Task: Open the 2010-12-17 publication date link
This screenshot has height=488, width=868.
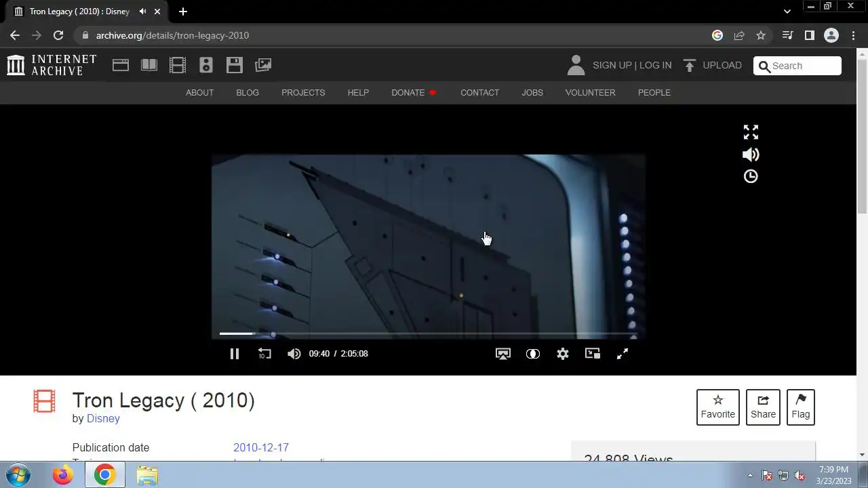Action: point(261,448)
